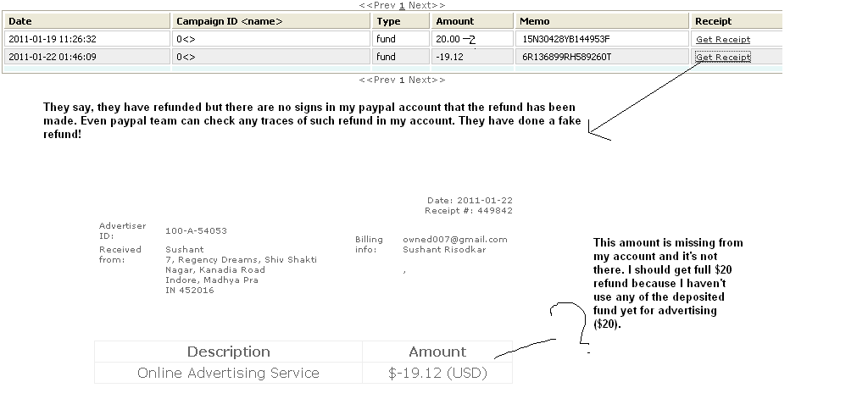Click the Next>> link above the table

(x=426, y=5)
